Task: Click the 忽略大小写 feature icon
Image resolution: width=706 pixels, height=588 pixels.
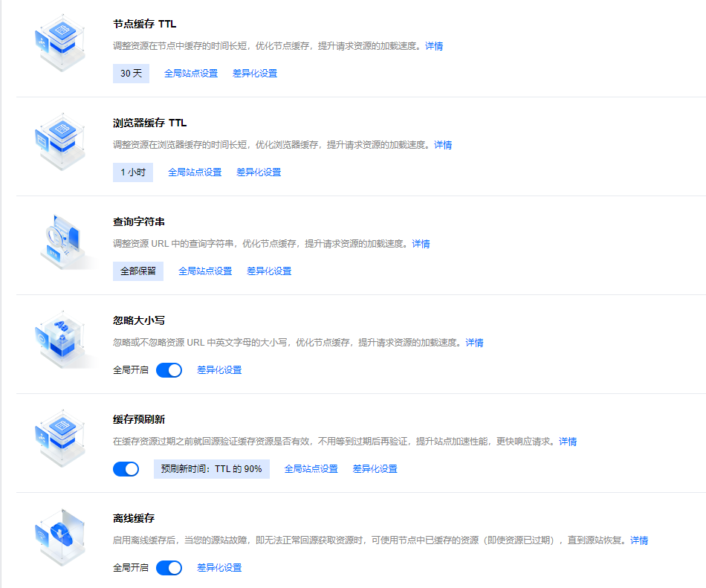Action: click(x=61, y=338)
